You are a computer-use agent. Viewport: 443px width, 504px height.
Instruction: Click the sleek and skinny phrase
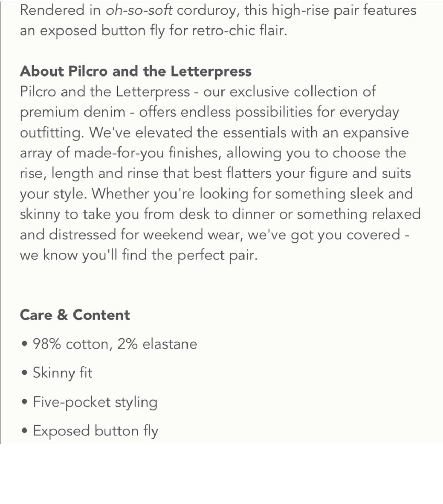(x=216, y=204)
